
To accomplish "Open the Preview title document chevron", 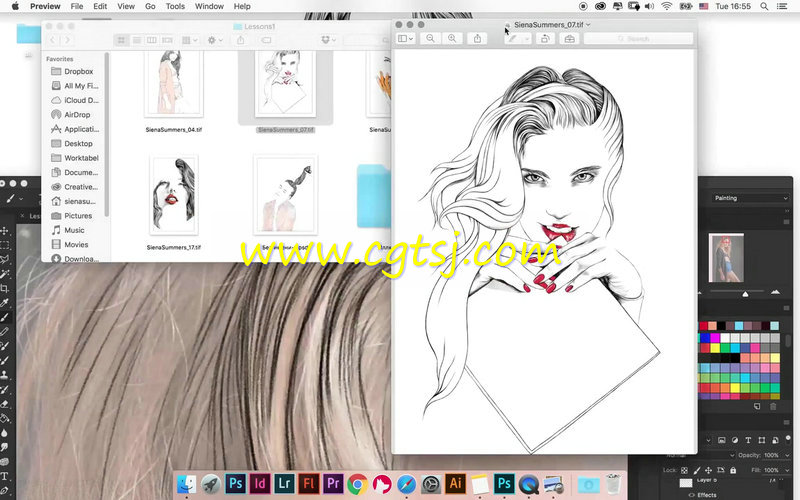I will coord(588,24).
